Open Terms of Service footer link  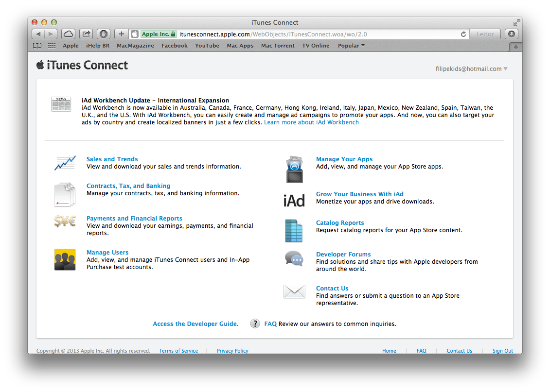pos(178,351)
